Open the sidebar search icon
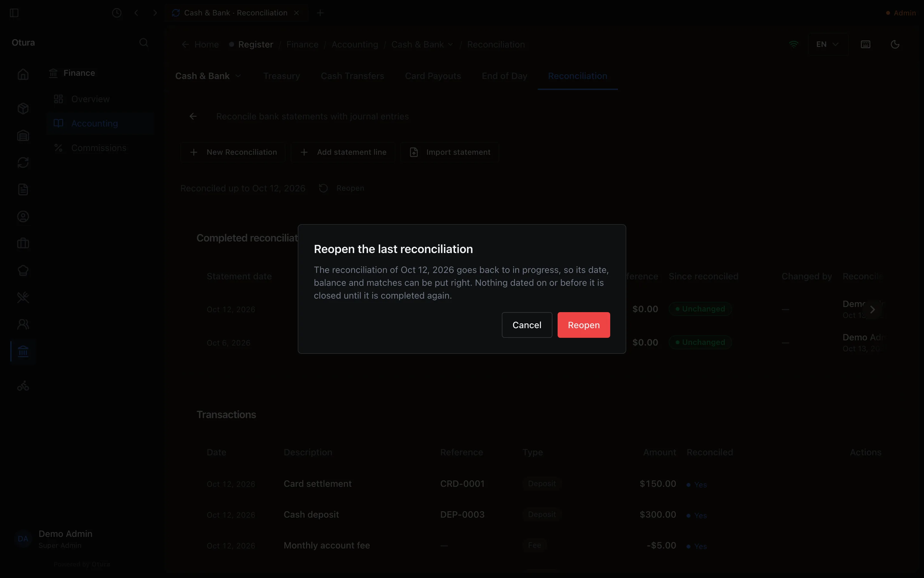This screenshot has width=924, height=578. click(143, 42)
